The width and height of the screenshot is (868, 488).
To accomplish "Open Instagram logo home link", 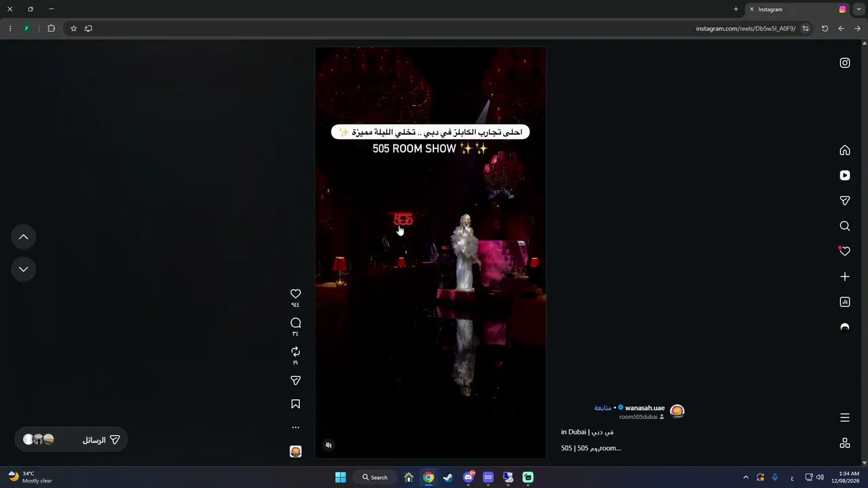I will 845,63.
